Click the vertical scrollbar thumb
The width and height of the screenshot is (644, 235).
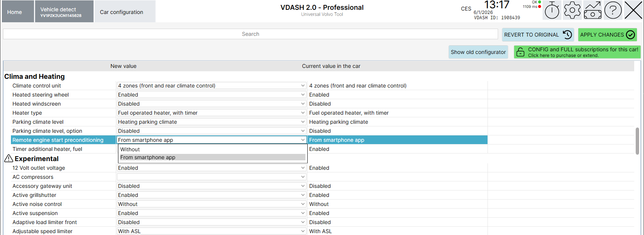tap(637, 141)
